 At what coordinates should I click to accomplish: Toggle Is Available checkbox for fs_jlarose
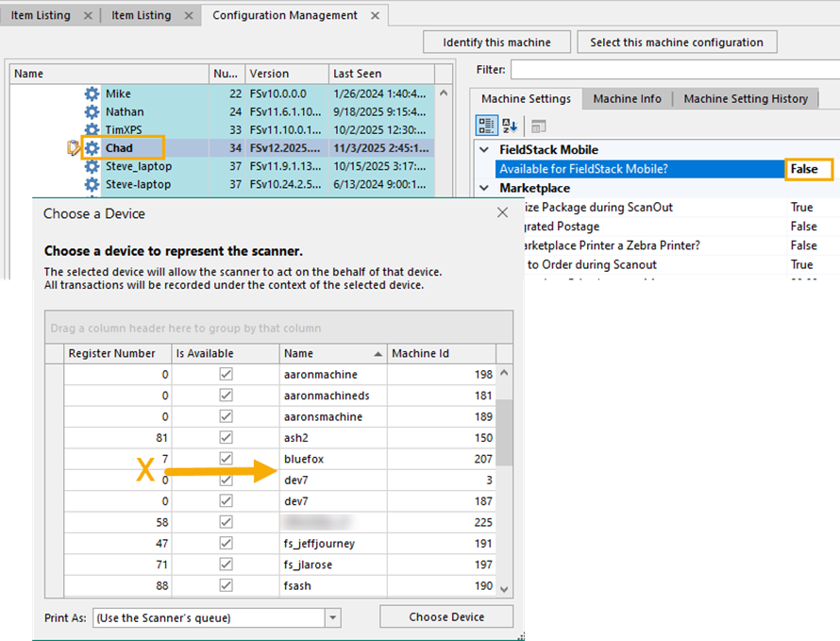227,565
